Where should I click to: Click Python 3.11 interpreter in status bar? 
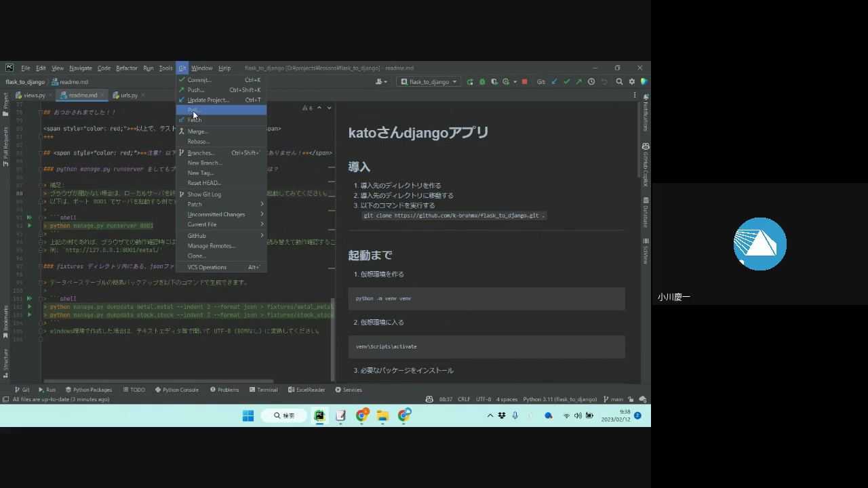pos(559,399)
